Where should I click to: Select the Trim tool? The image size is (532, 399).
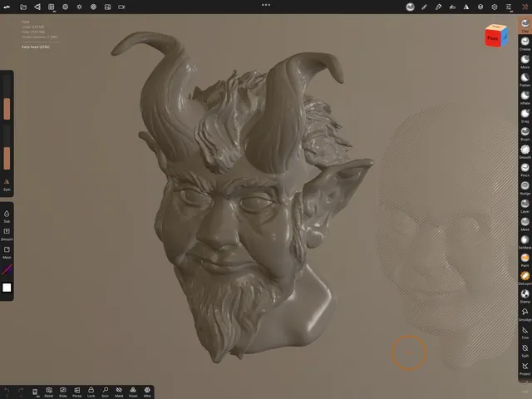point(525,332)
